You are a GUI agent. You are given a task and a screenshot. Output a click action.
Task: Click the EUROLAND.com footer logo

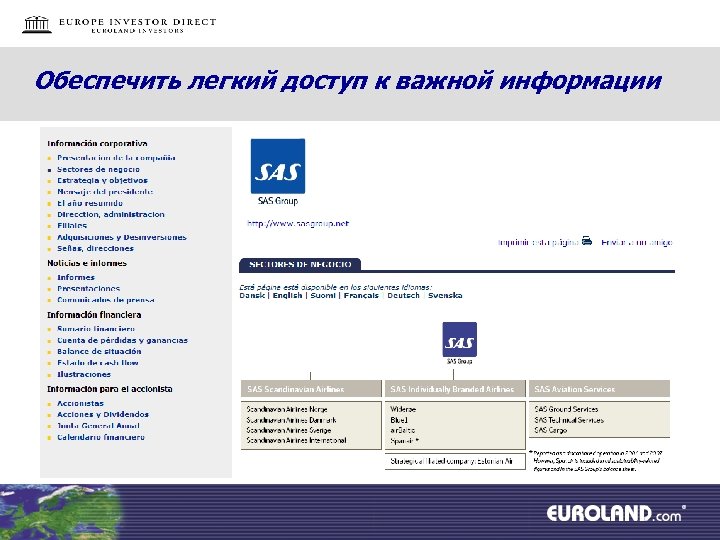(616, 513)
